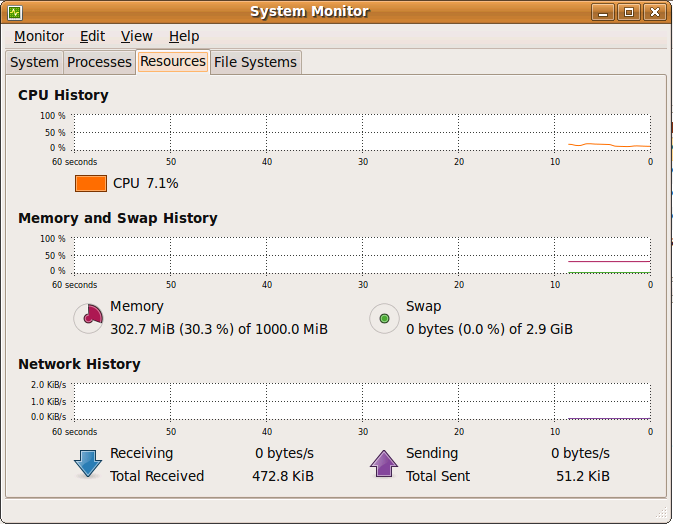Image resolution: width=673 pixels, height=524 pixels.
Task: Switch to the System tab
Action: pos(34,62)
